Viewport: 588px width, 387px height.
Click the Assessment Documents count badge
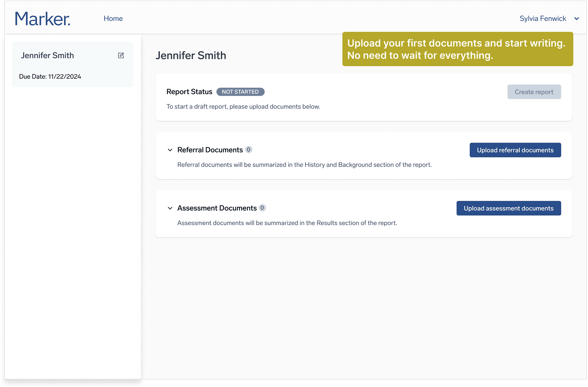tap(262, 208)
